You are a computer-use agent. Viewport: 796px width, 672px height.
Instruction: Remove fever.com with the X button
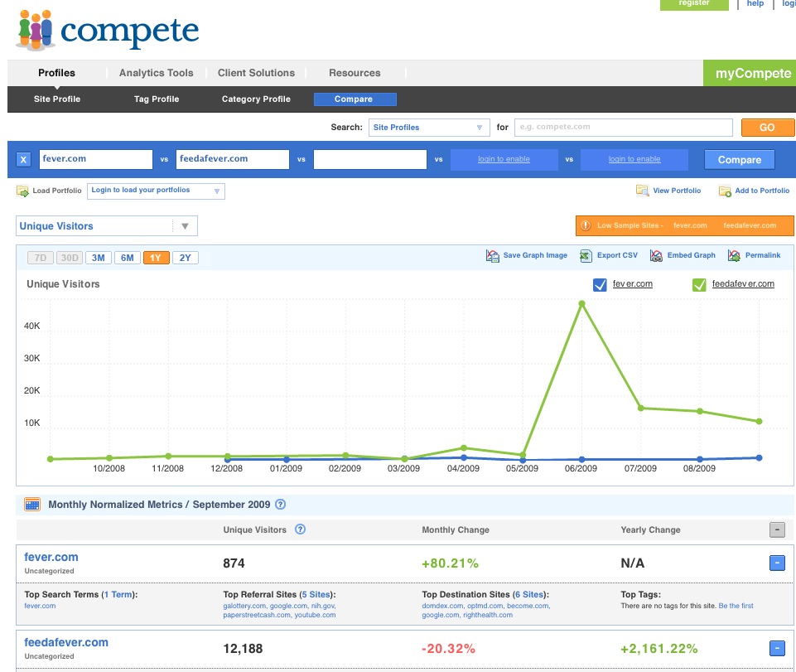point(23,159)
